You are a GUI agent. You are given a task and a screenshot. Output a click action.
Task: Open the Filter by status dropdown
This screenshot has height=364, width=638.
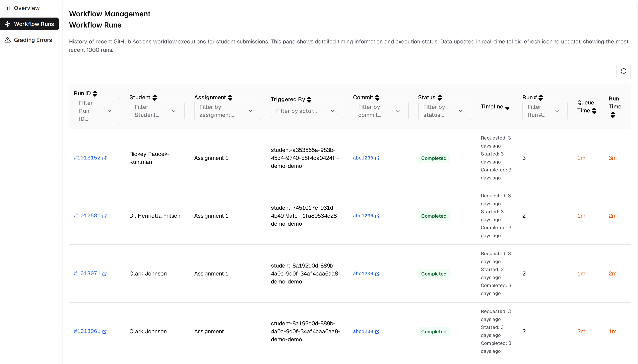tap(444, 111)
